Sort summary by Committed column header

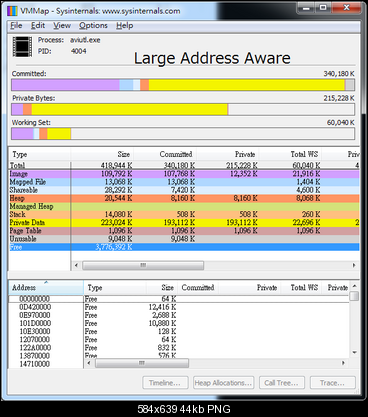(165, 154)
